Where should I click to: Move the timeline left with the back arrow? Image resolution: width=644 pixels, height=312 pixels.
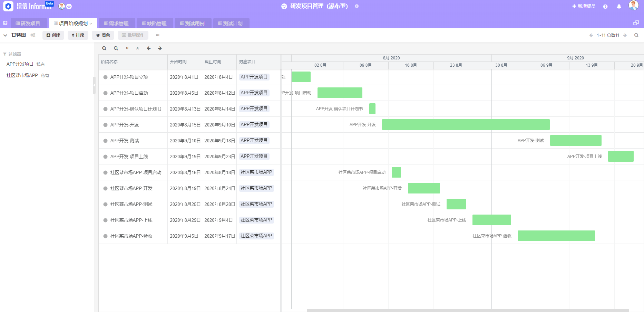pos(149,48)
